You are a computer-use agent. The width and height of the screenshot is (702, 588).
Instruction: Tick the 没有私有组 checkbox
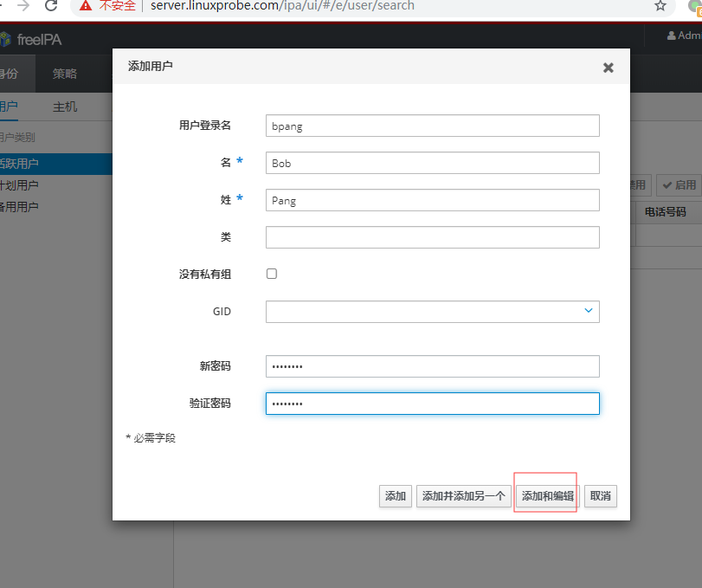(272, 274)
